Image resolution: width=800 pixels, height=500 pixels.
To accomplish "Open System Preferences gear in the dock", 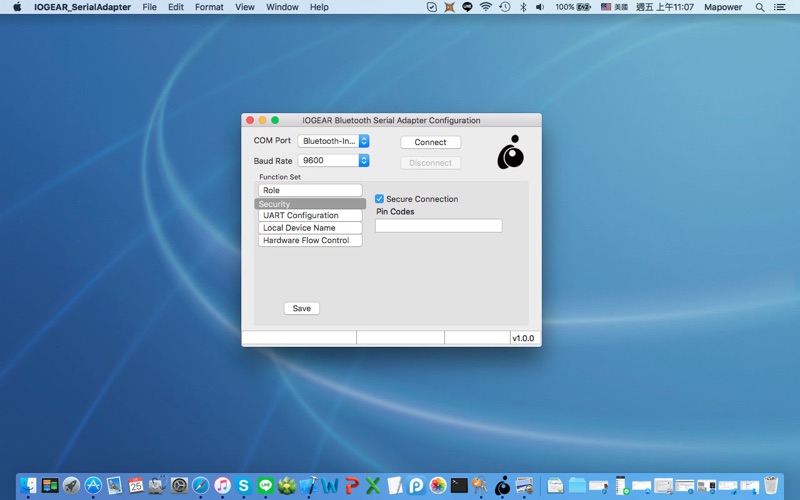I will [179, 485].
